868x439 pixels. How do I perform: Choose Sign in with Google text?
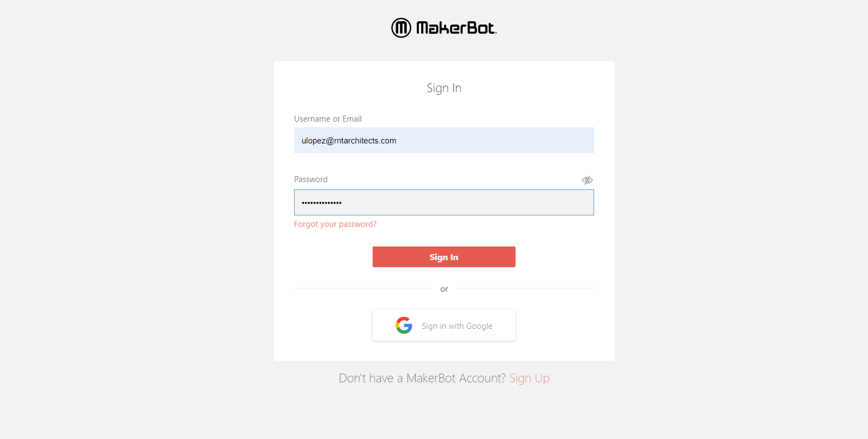[x=457, y=326]
